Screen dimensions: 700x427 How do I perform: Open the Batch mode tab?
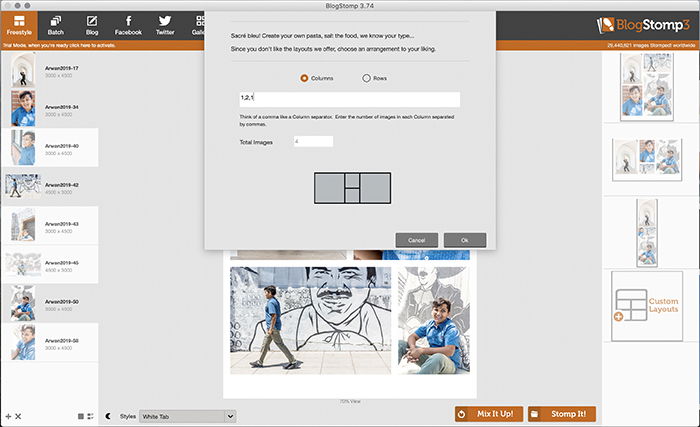click(x=56, y=25)
